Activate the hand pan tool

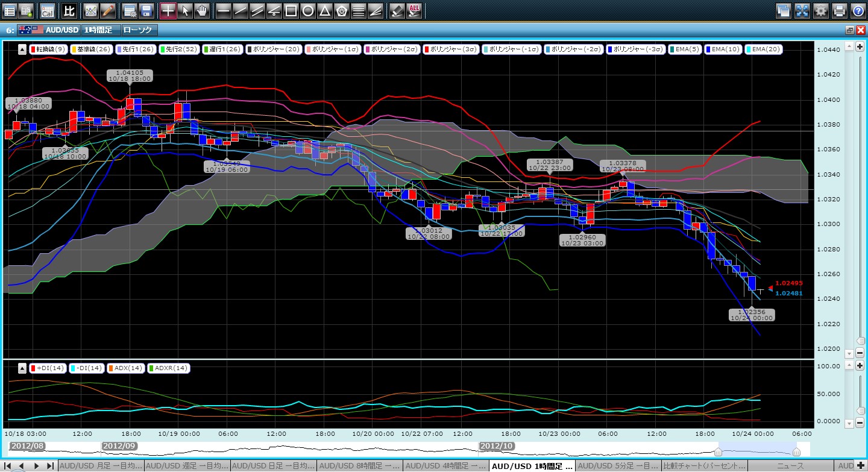click(201, 10)
